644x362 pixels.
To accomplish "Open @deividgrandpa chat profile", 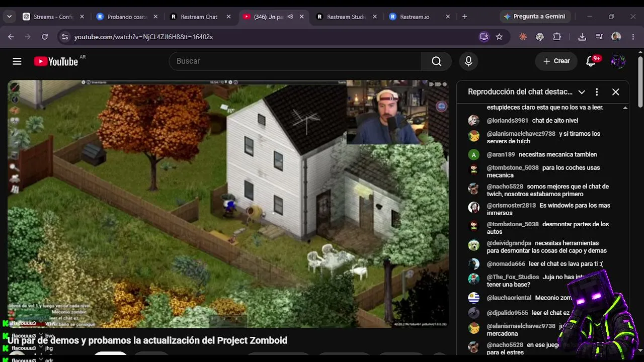I will point(509,243).
